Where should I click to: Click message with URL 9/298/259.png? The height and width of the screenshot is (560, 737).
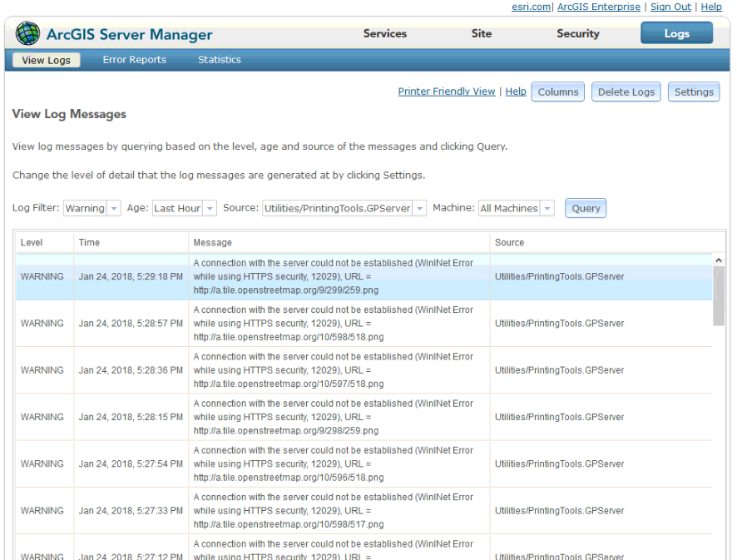tap(334, 417)
